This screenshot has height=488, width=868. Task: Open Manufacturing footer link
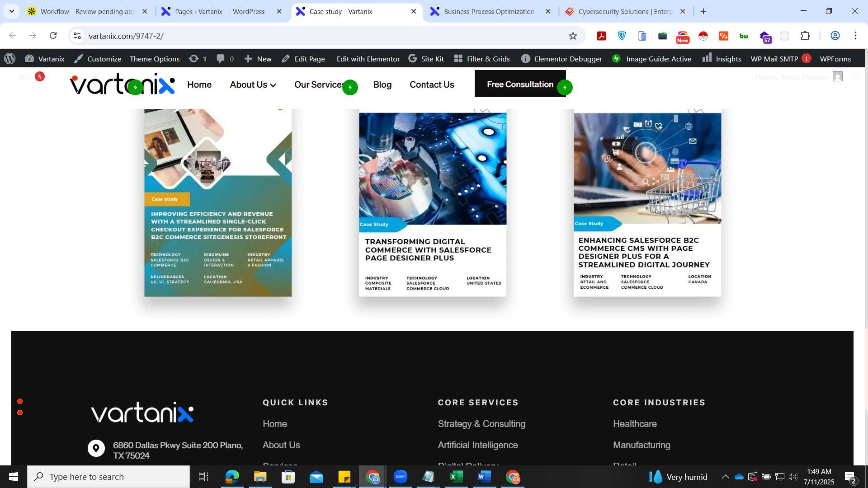coord(642,445)
